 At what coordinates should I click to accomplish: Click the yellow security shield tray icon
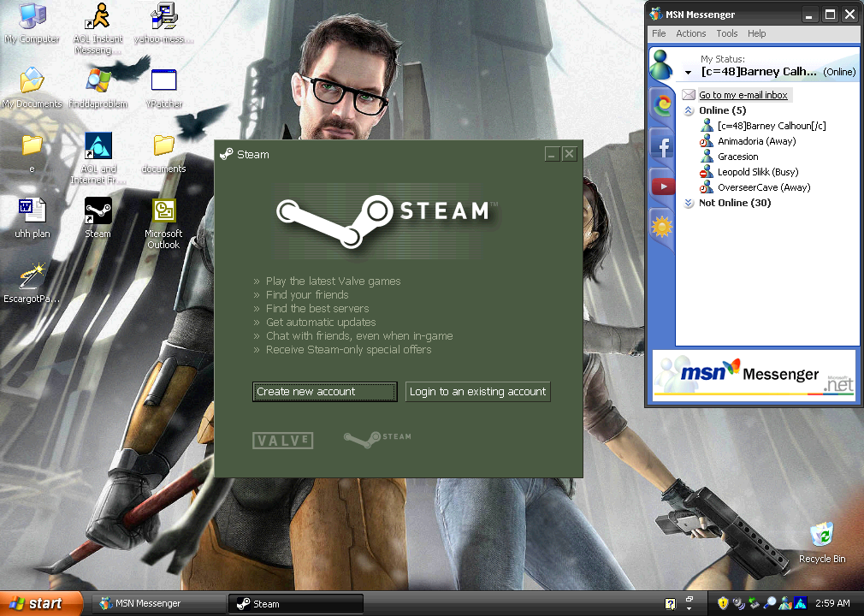pyautogui.click(x=723, y=603)
